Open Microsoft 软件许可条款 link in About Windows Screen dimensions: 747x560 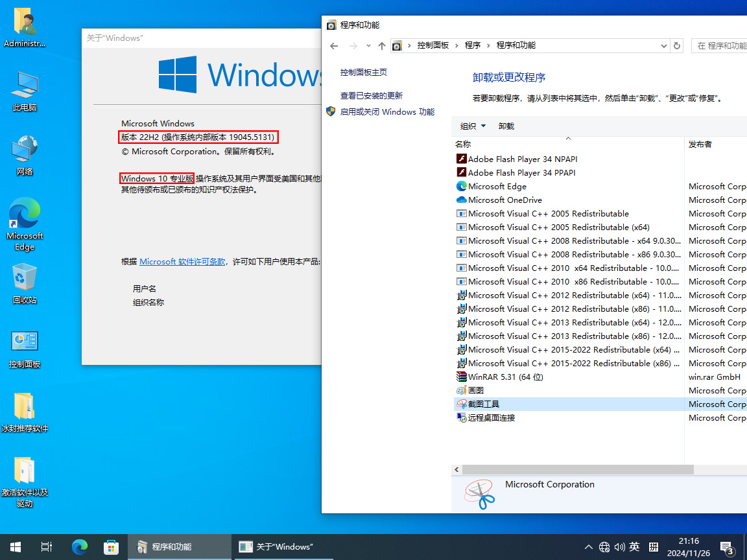click(x=182, y=262)
